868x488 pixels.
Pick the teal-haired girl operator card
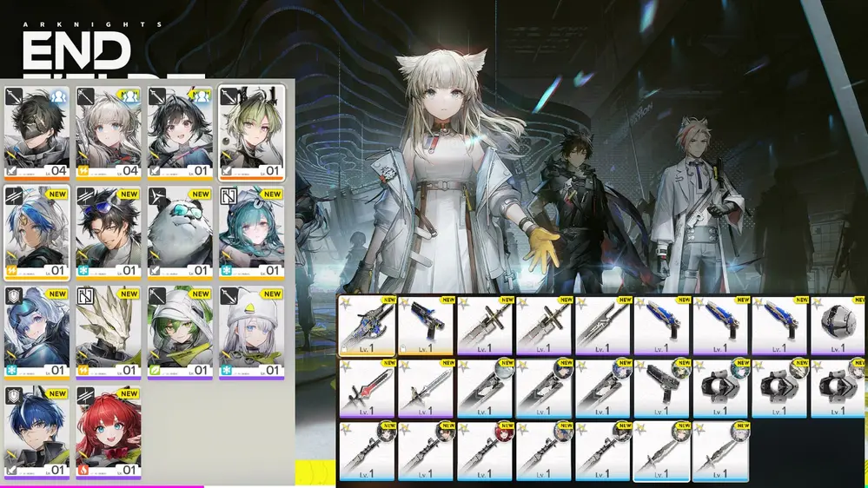[251, 231]
